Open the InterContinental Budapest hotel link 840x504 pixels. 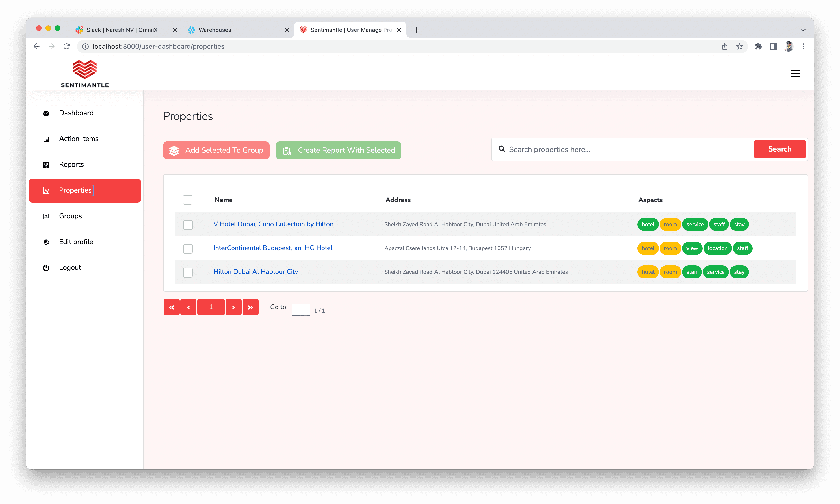273,248
